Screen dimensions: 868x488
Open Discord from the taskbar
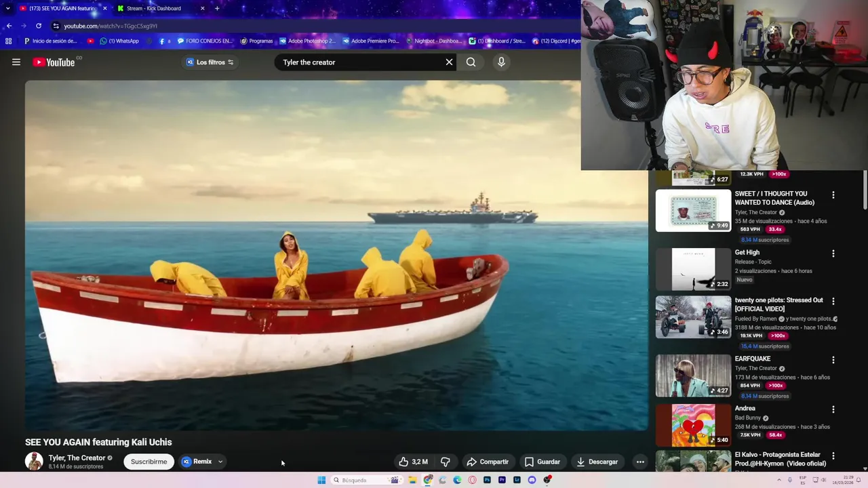532,480
